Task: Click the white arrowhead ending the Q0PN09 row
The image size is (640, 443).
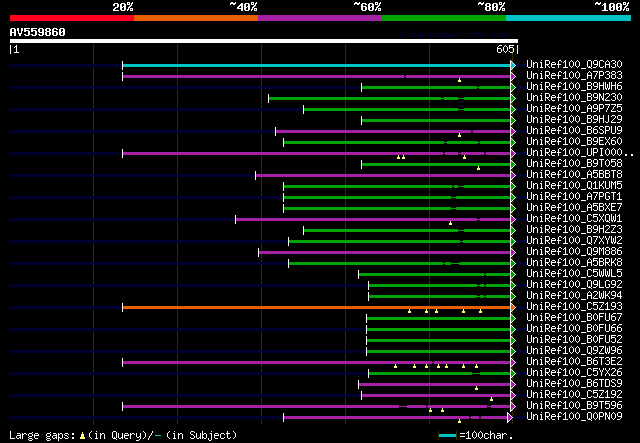Action: pyautogui.click(x=510, y=417)
